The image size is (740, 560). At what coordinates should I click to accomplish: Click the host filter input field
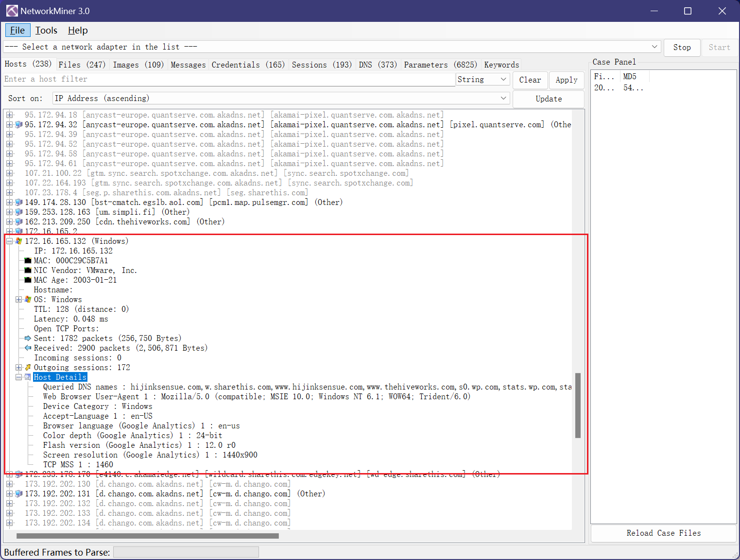tap(229, 79)
